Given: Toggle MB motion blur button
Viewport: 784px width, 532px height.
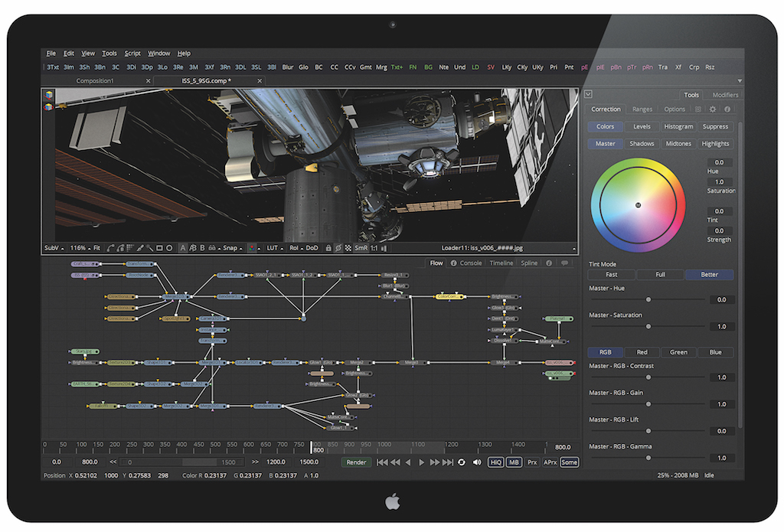Looking at the screenshot, I should 514,462.
